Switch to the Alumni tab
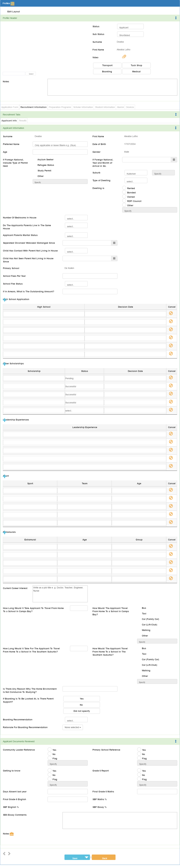This screenshot has height=868, width=180. 120,107
